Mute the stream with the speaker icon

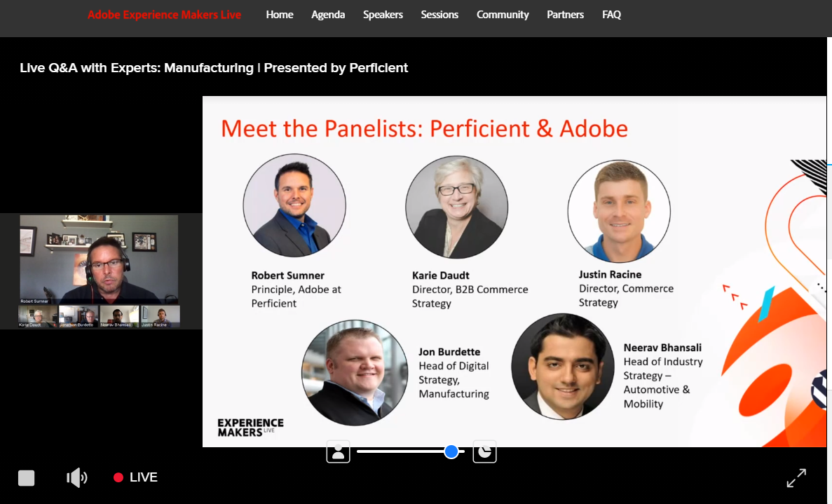click(x=77, y=477)
